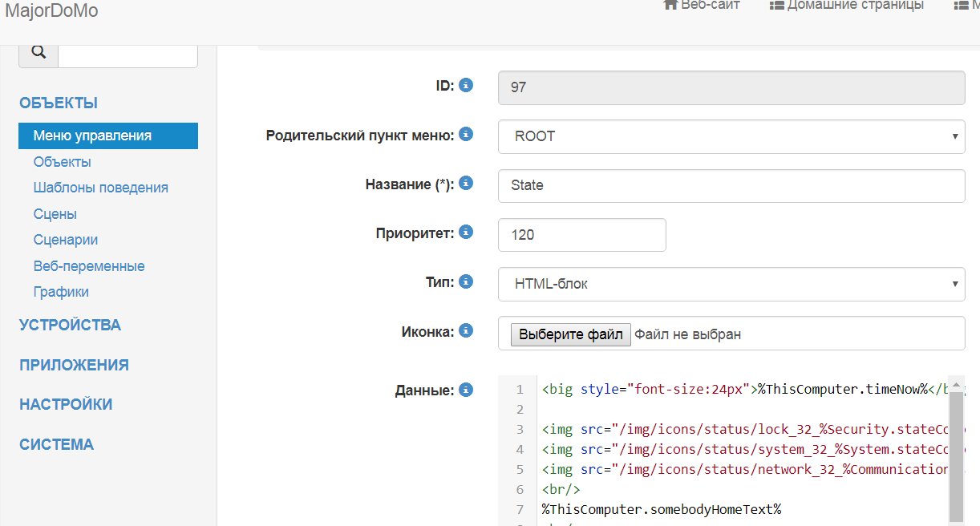Click the info icon next to ID
Image resolution: width=980 pixels, height=526 pixels.
click(x=466, y=85)
